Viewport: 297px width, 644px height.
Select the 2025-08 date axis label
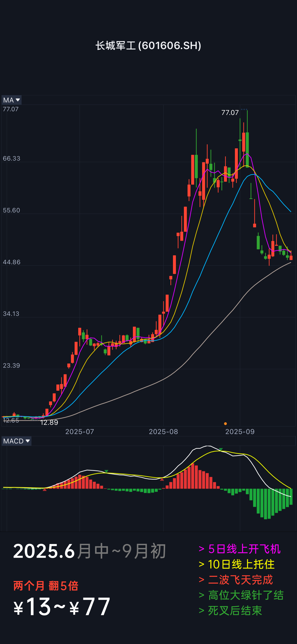point(163,432)
